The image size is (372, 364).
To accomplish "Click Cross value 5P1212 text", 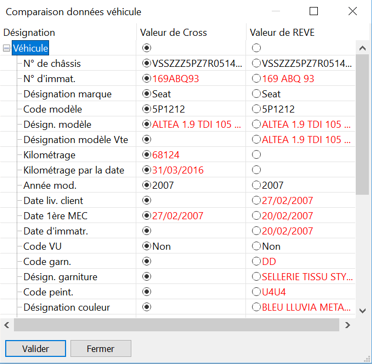I will coord(168,109).
